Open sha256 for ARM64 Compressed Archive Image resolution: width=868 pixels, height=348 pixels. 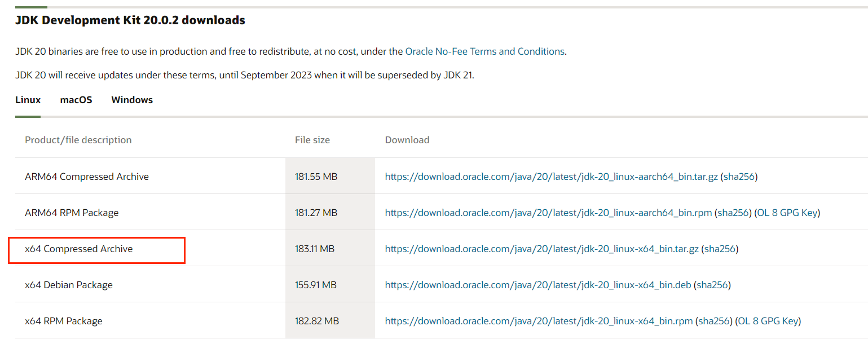[739, 177]
